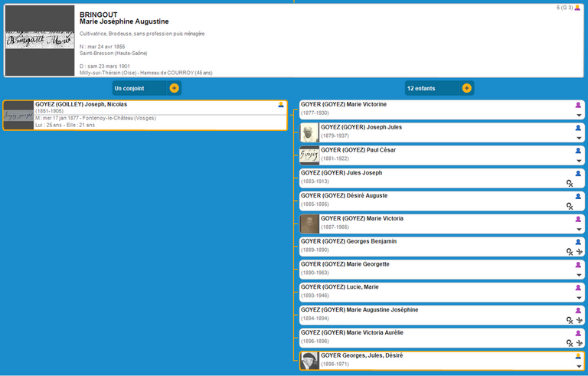The image size is (588, 376).
Task: Click the orange person icon for Georges Jules Désiré
Action: click(579, 356)
